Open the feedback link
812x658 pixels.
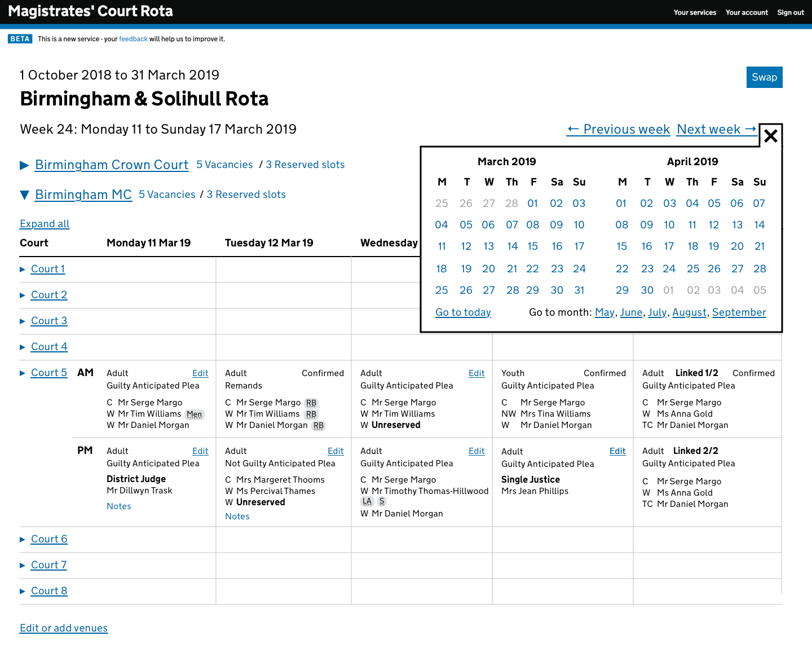coord(133,38)
